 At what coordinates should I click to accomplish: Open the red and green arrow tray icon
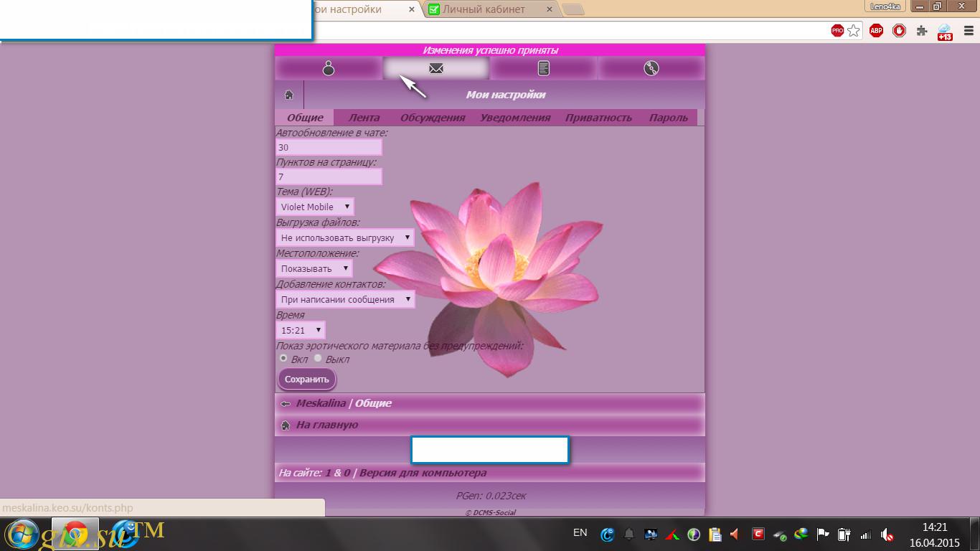point(672,534)
